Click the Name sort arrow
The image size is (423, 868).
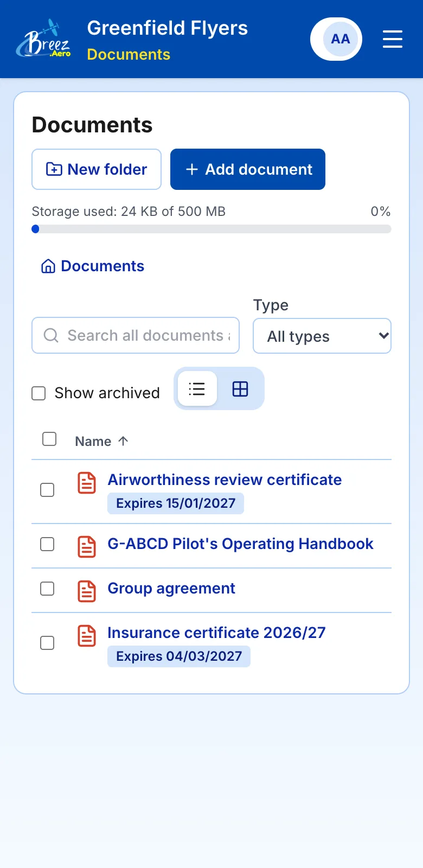point(123,441)
